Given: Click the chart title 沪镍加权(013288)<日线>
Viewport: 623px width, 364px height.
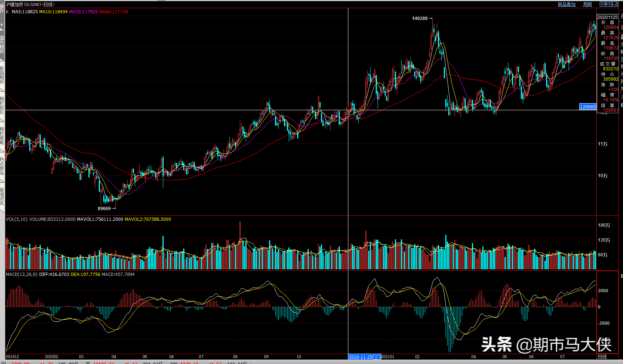Looking at the screenshot, I should (x=30, y=4).
